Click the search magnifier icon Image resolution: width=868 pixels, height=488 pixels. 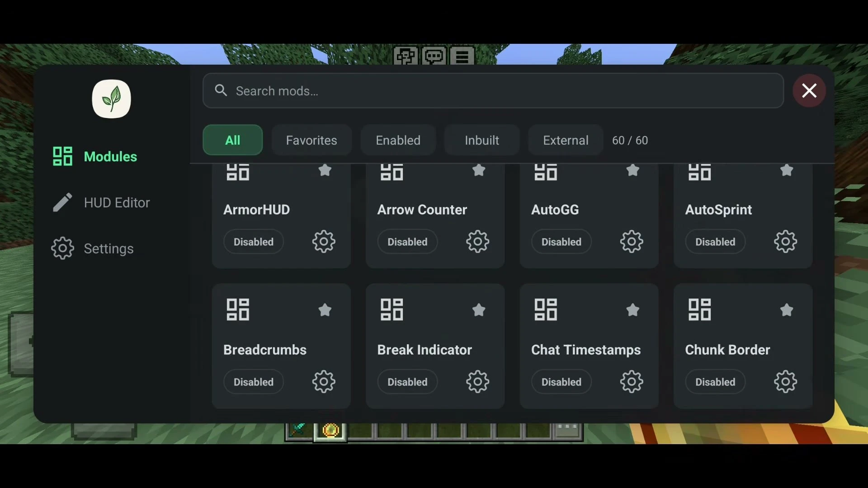[221, 90]
